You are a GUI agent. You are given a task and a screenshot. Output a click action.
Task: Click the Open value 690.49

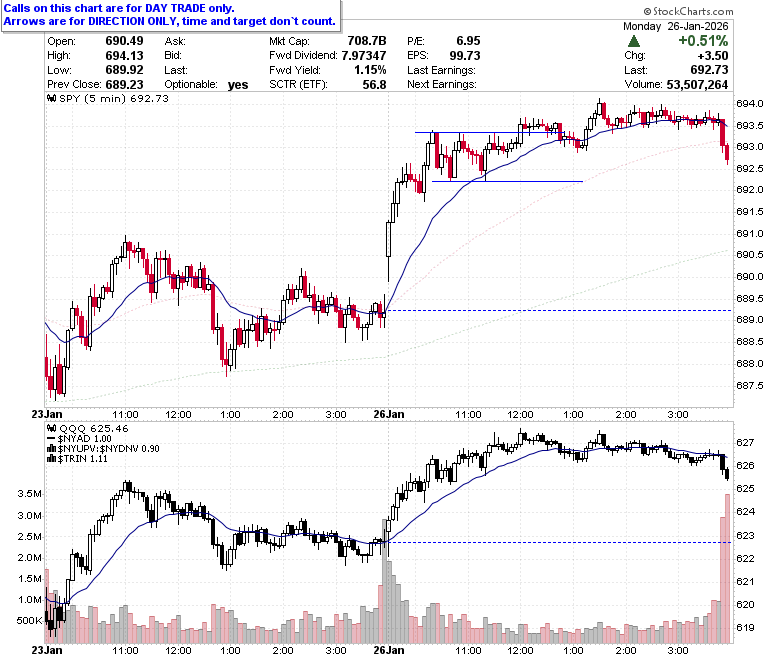click(x=124, y=41)
